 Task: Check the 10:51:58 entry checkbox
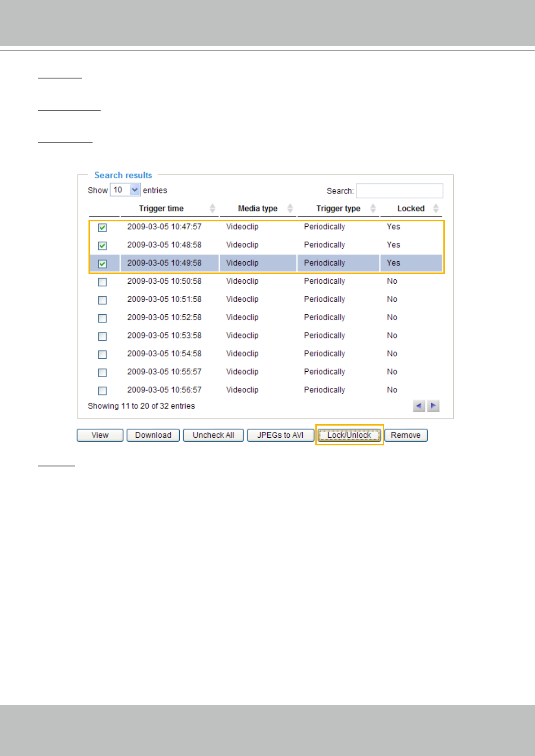point(102,300)
